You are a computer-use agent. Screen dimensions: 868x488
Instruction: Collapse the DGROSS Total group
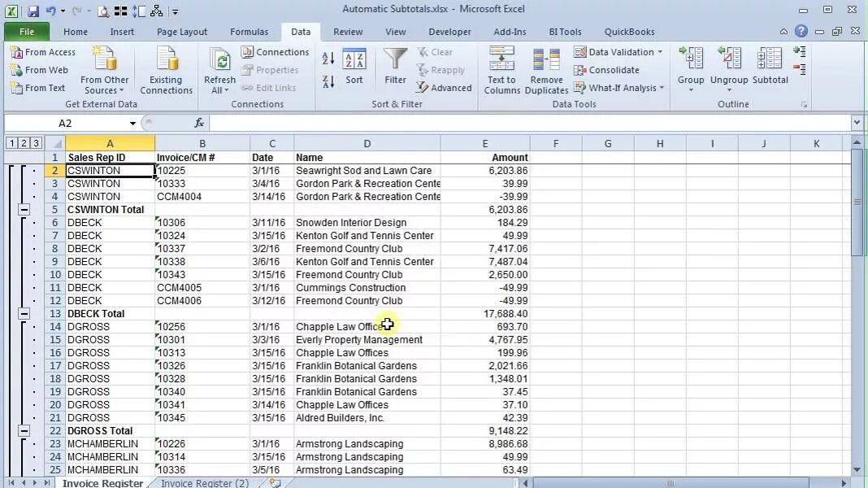point(24,430)
